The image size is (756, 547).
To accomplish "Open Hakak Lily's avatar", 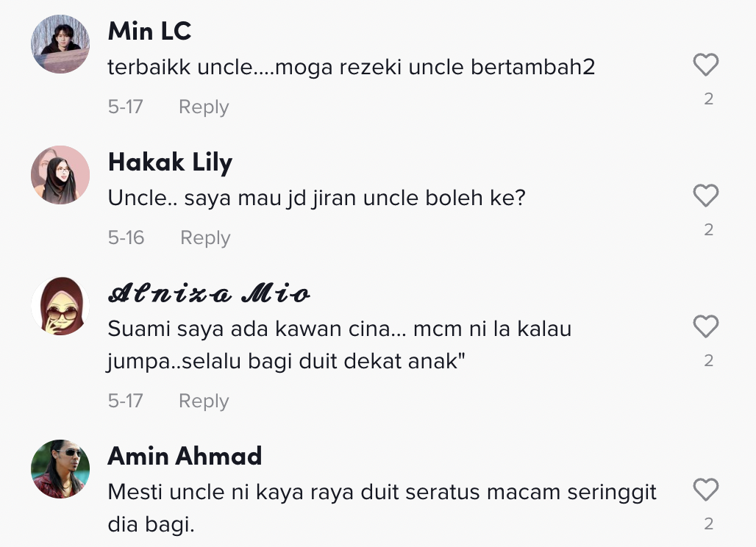I will [60, 175].
